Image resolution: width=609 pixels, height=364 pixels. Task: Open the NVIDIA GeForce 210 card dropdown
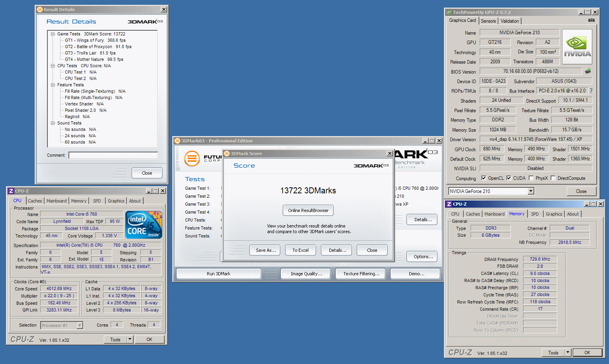pyautogui.click(x=531, y=191)
